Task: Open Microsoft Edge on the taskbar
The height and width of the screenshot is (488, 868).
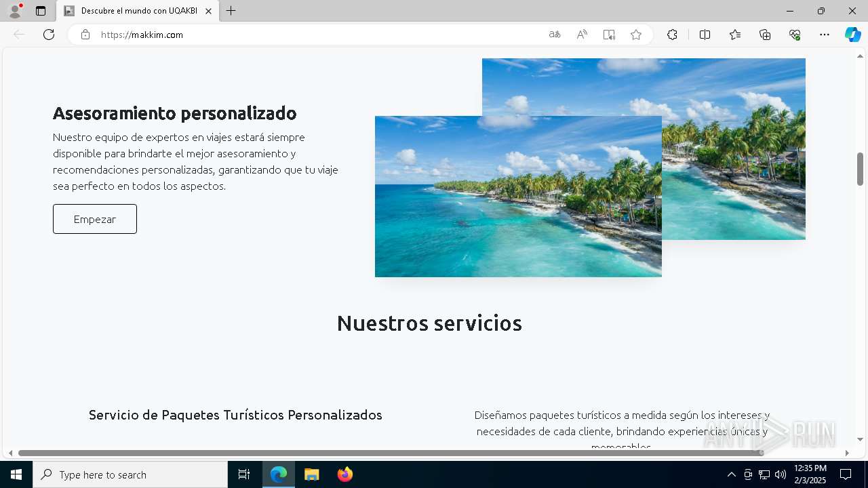Action: tap(279, 474)
